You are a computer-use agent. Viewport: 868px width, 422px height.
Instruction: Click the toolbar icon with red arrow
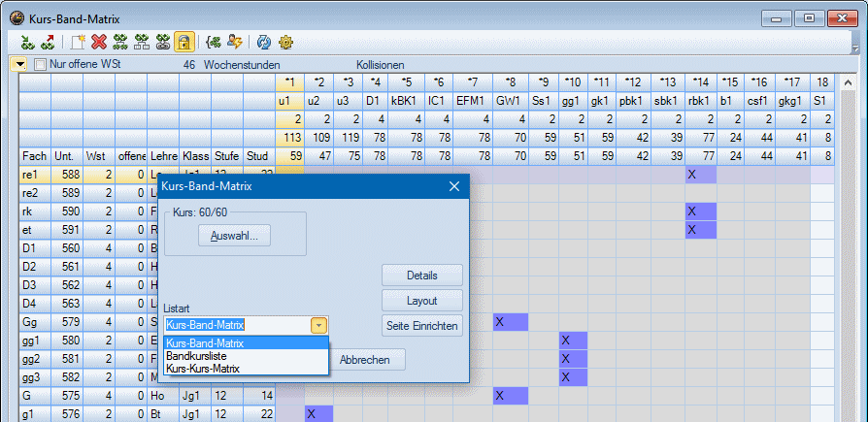click(x=49, y=42)
